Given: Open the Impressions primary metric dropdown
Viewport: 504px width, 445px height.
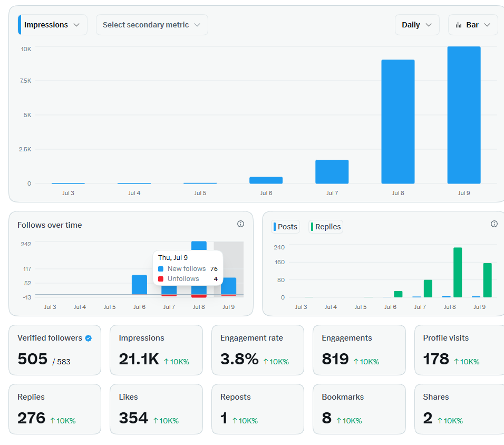Looking at the screenshot, I should pos(52,25).
